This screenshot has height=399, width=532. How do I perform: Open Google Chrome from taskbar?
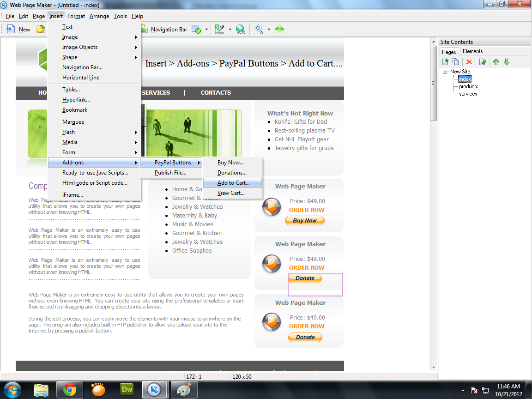[x=70, y=390]
